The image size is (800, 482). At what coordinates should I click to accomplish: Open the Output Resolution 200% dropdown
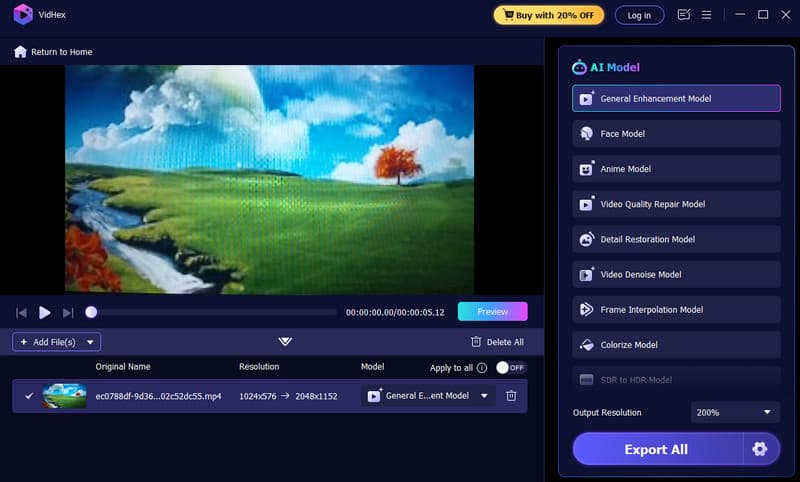[735, 412]
